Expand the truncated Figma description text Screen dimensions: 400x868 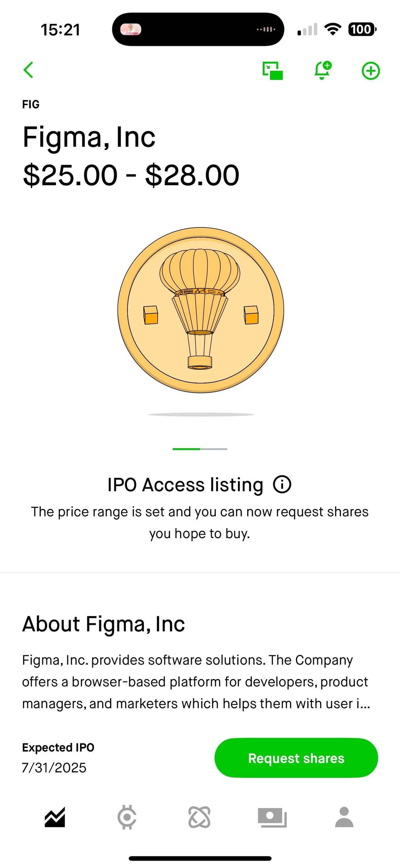point(196,682)
